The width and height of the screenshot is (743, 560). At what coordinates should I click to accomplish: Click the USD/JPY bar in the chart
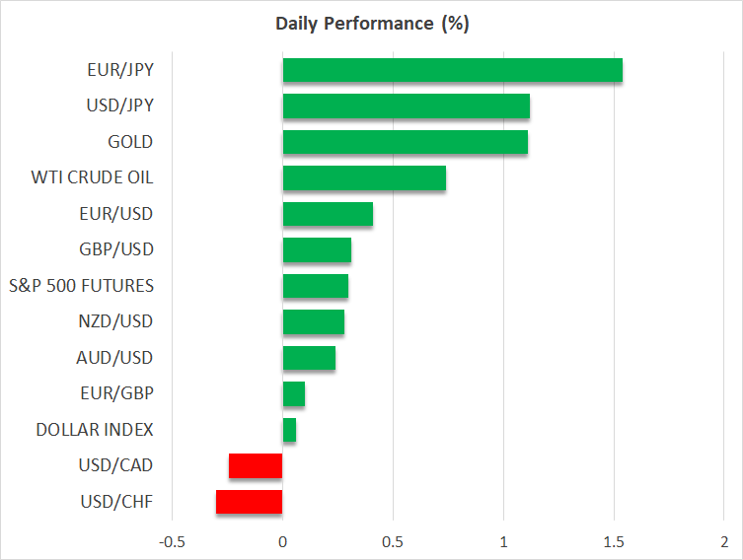tap(406, 106)
